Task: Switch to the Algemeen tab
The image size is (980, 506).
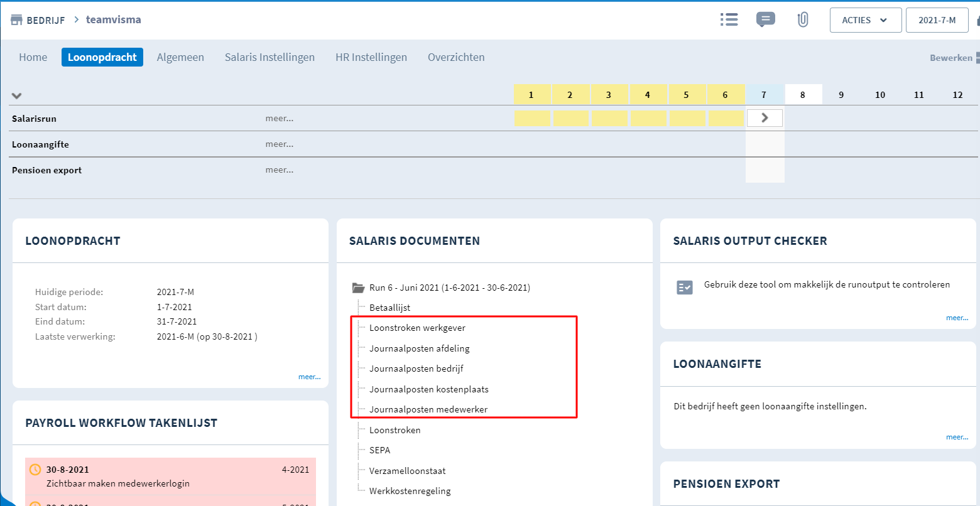Action: point(180,57)
